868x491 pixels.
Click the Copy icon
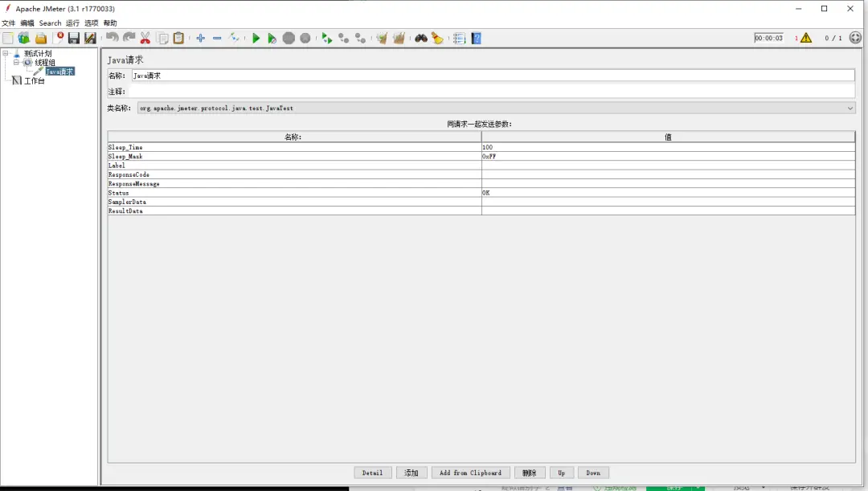coord(162,39)
